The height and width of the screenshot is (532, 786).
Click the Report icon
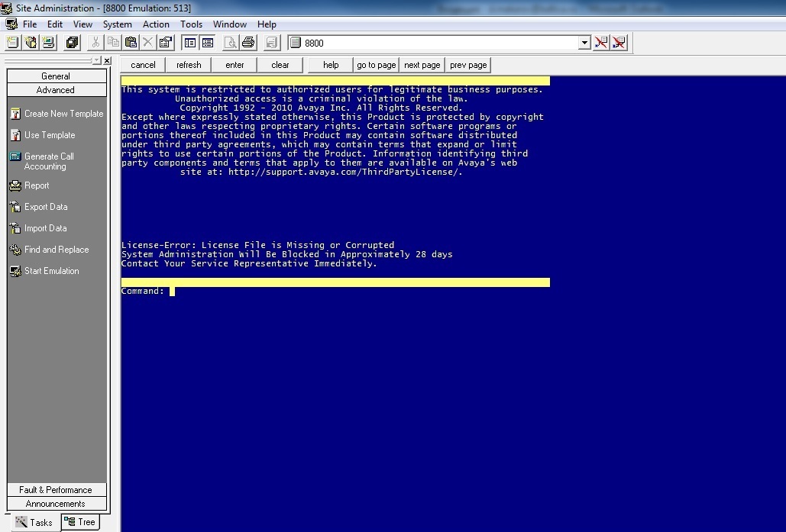[15, 185]
